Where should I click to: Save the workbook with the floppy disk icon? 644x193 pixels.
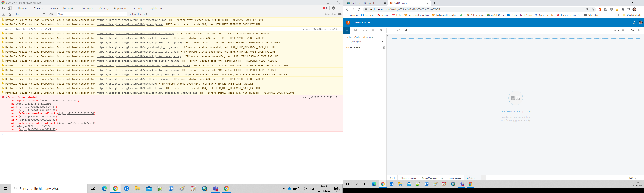click(x=406, y=30)
